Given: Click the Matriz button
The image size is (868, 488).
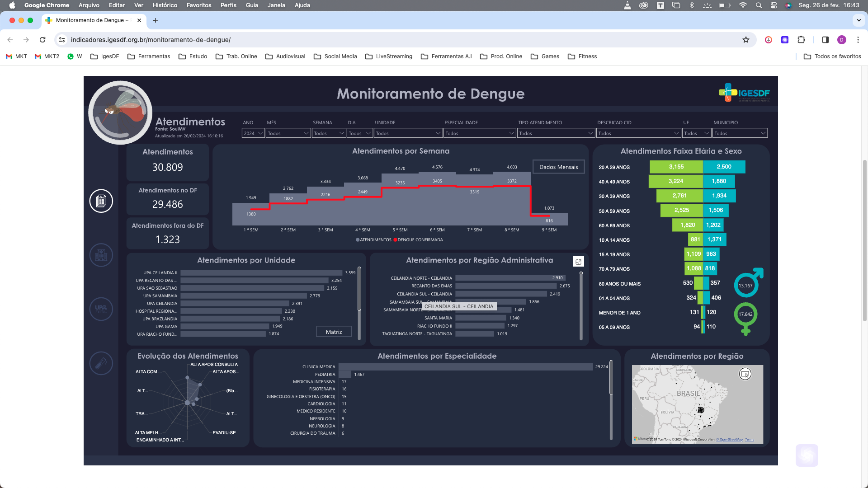Looking at the screenshot, I should 334,332.
